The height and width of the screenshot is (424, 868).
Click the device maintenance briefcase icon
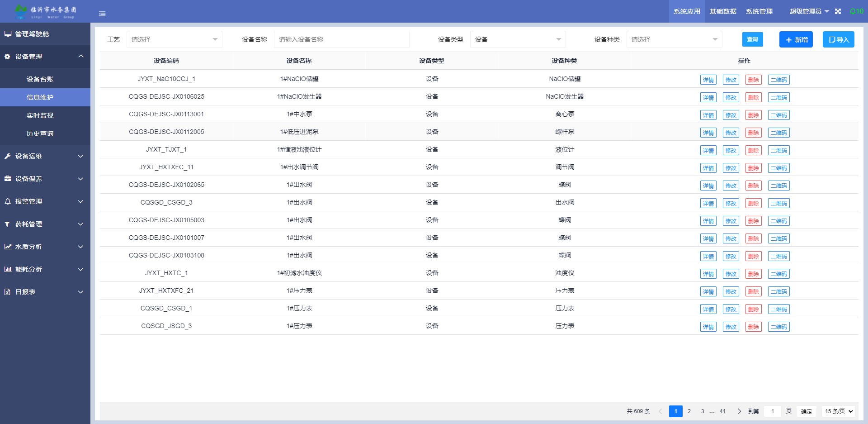click(x=7, y=179)
